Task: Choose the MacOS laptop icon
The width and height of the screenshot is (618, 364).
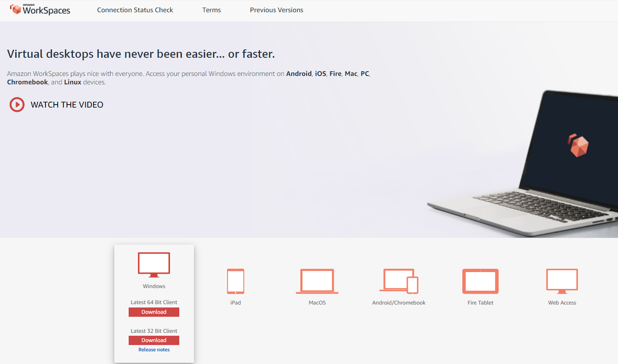Action: pos(317,281)
